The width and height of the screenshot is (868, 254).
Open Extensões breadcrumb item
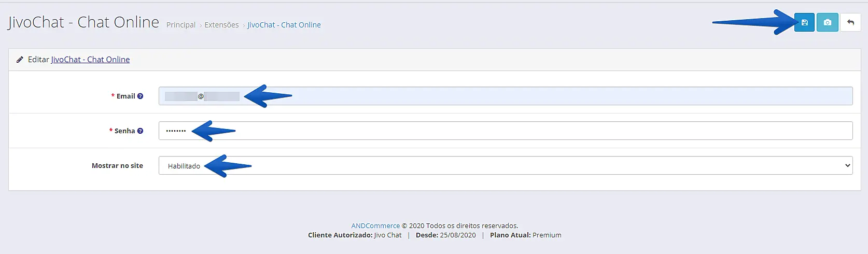tap(221, 25)
